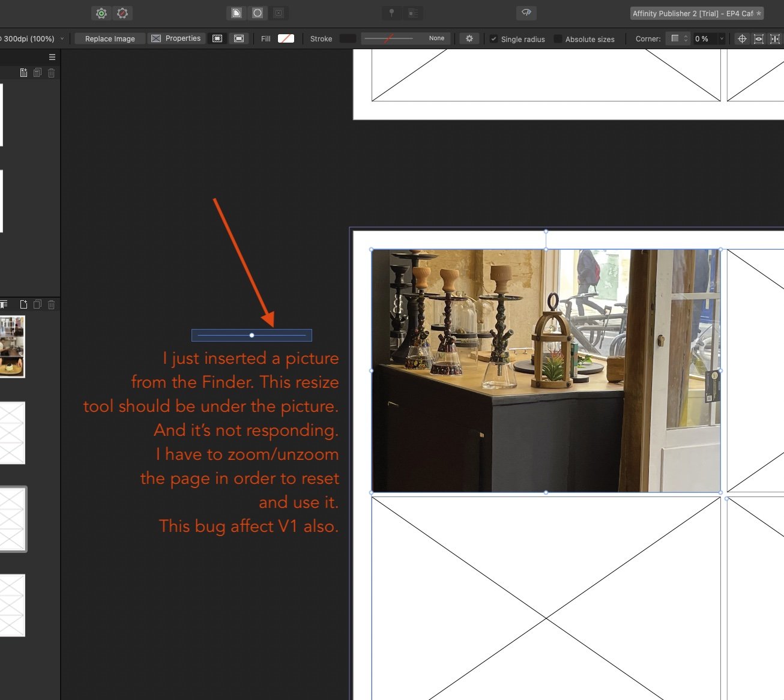Toggle the cycle selection box icon
The width and height of the screenshot is (784, 700).
(758, 38)
